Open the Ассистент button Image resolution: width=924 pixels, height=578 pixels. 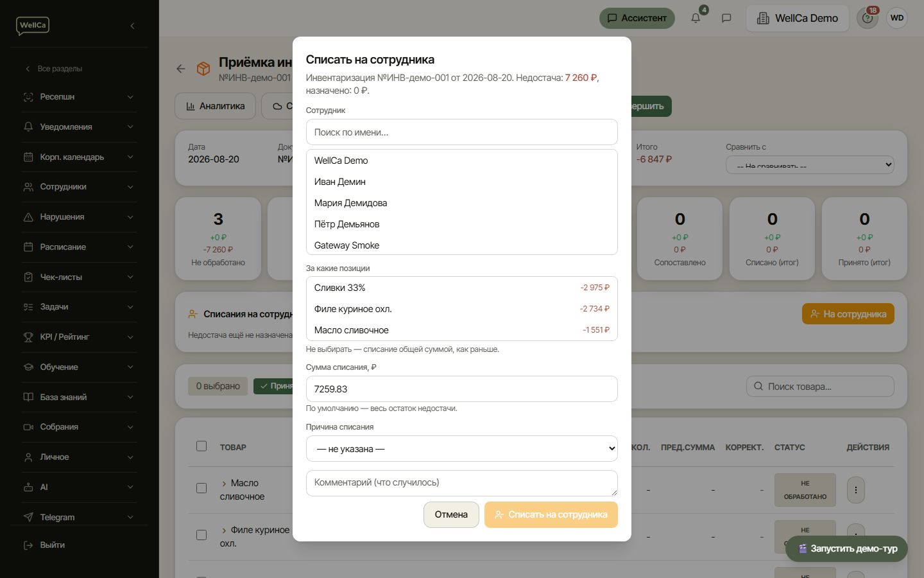pyautogui.click(x=637, y=18)
